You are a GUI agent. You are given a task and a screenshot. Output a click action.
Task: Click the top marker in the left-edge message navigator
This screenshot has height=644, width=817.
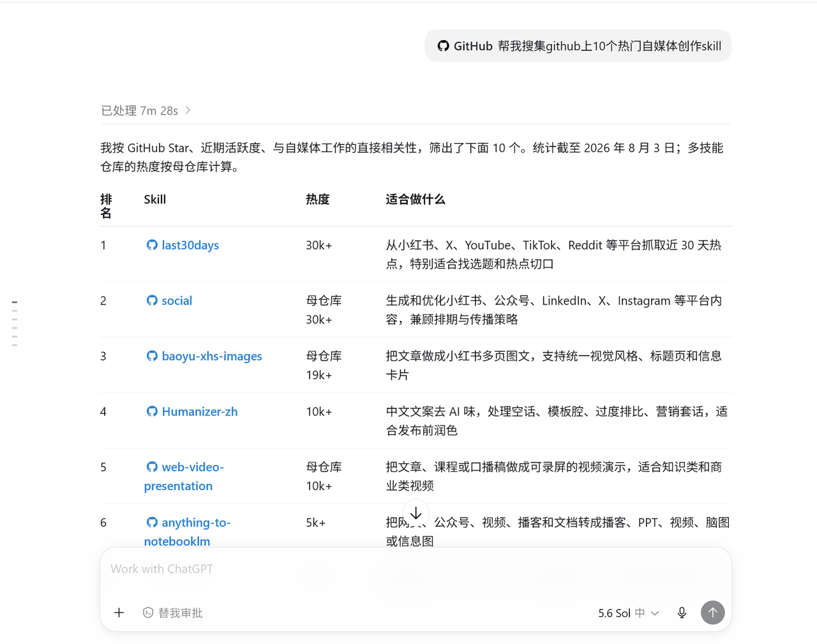pyautogui.click(x=15, y=302)
